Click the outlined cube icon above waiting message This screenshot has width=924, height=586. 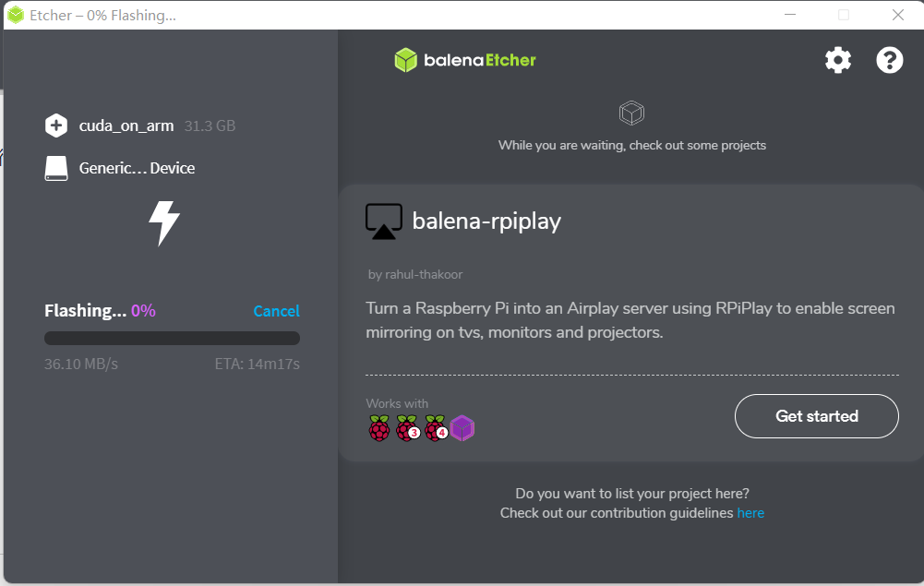[631, 114]
